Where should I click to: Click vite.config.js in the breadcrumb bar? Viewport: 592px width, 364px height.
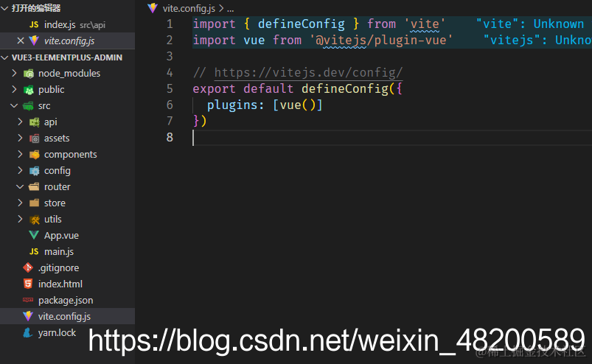tap(189, 8)
